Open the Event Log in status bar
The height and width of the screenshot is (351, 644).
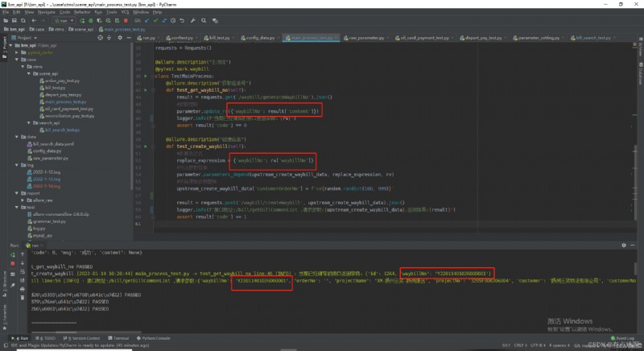[622, 338]
